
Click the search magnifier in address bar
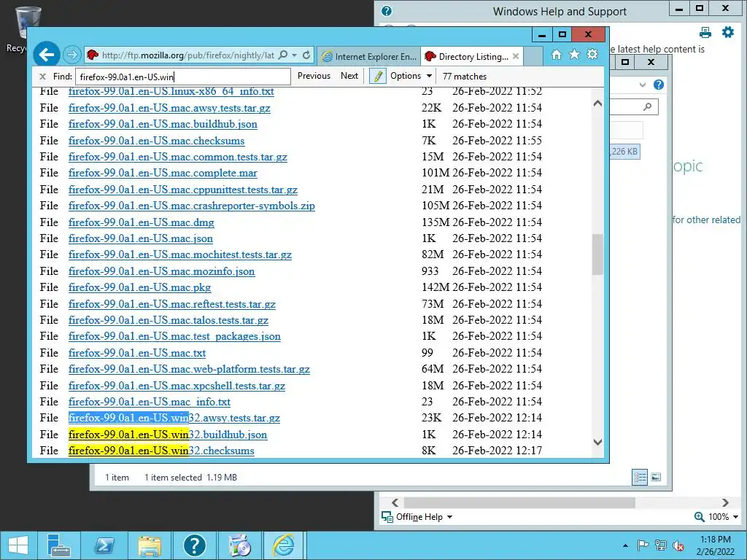283,55
